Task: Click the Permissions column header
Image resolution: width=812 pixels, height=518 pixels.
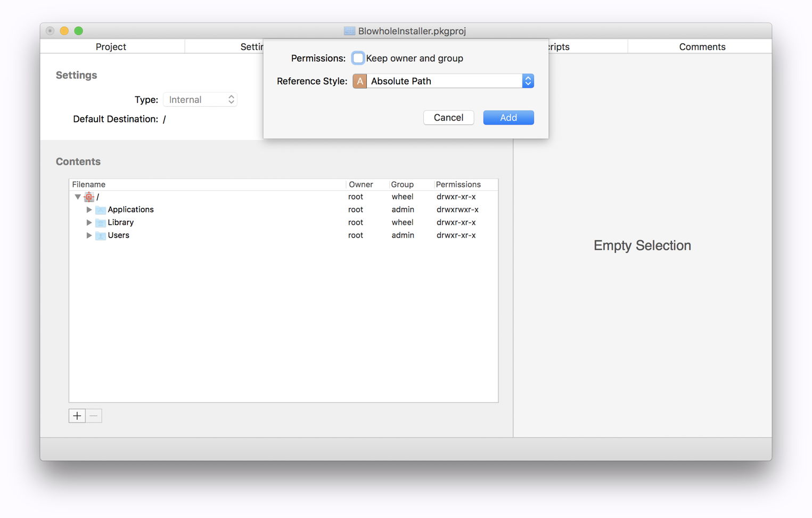Action: click(458, 184)
